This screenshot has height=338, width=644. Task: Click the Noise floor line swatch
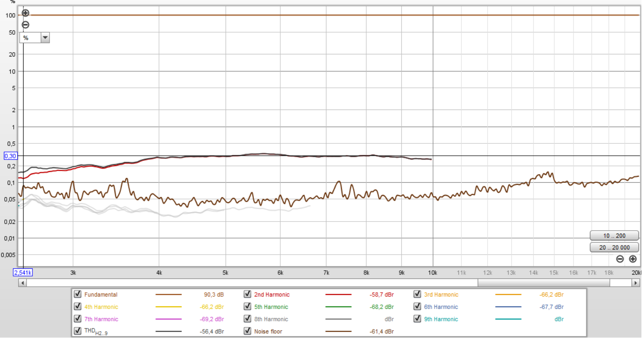(338, 332)
